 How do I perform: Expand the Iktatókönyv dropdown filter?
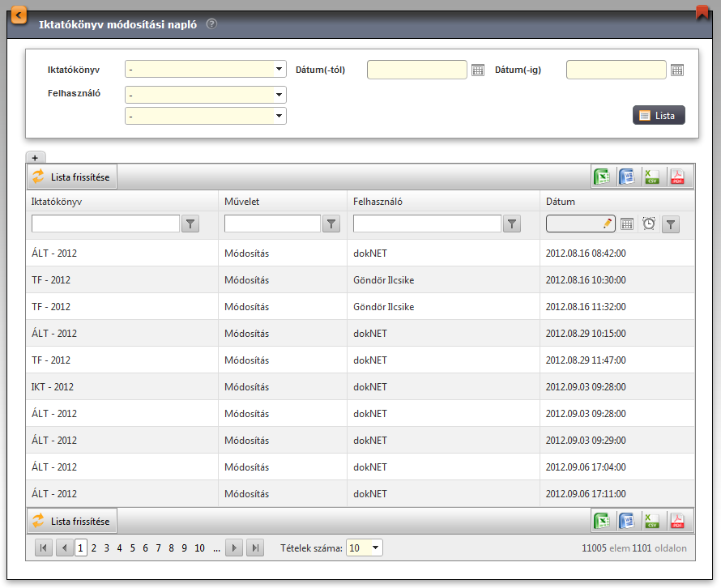(x=279, y=69)
